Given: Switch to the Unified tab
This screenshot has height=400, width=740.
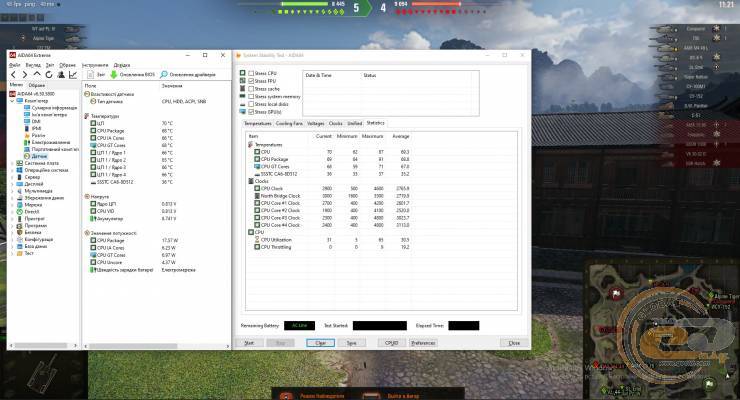Looking at the screenshot, I should (354, 124).
